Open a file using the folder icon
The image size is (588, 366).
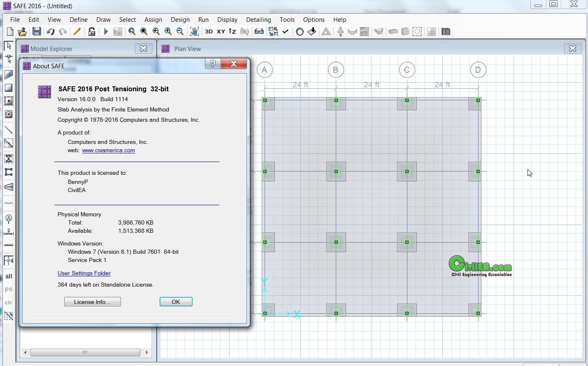click(23, 32)
